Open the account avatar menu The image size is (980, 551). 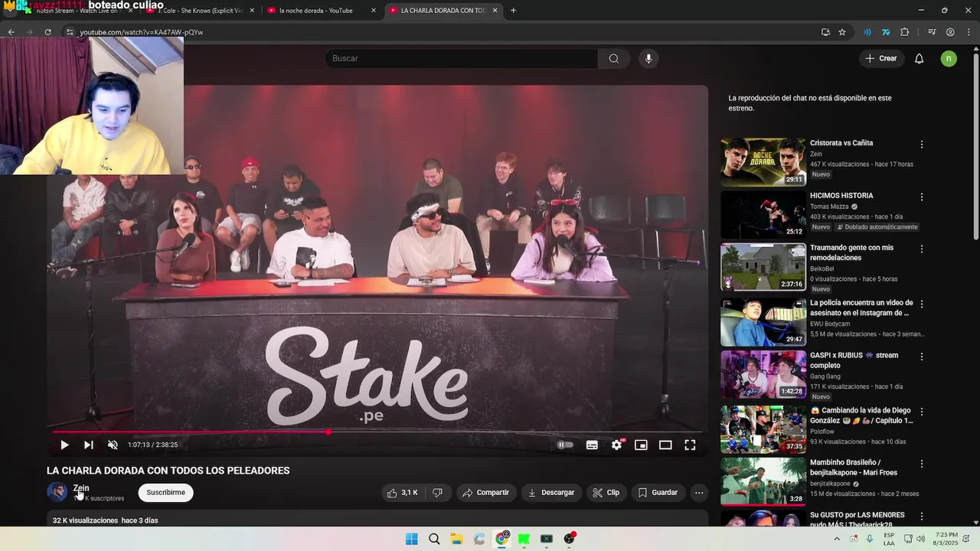click(x=949, y=58)
